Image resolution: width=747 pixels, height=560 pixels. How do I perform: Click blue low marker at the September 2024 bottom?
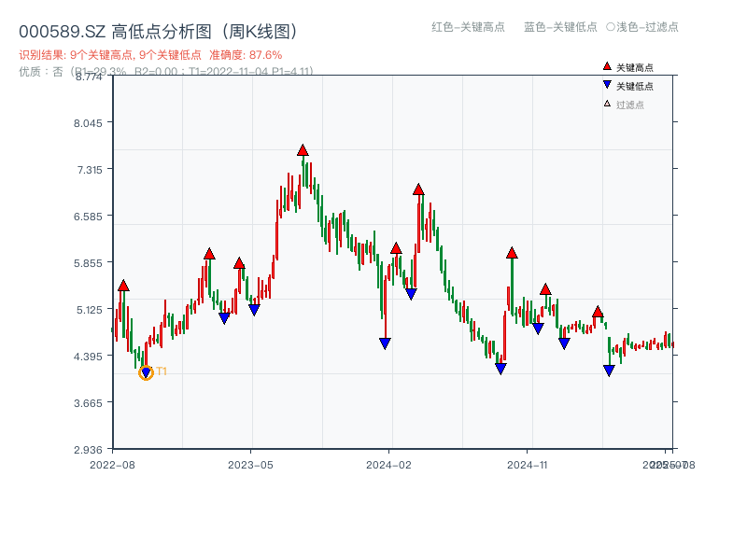click(500, 369)
